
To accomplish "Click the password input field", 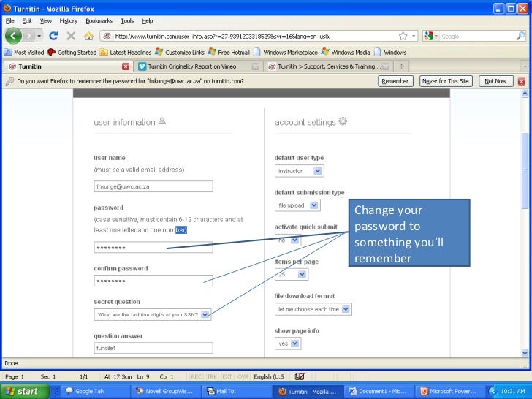I will click(153, 247).
